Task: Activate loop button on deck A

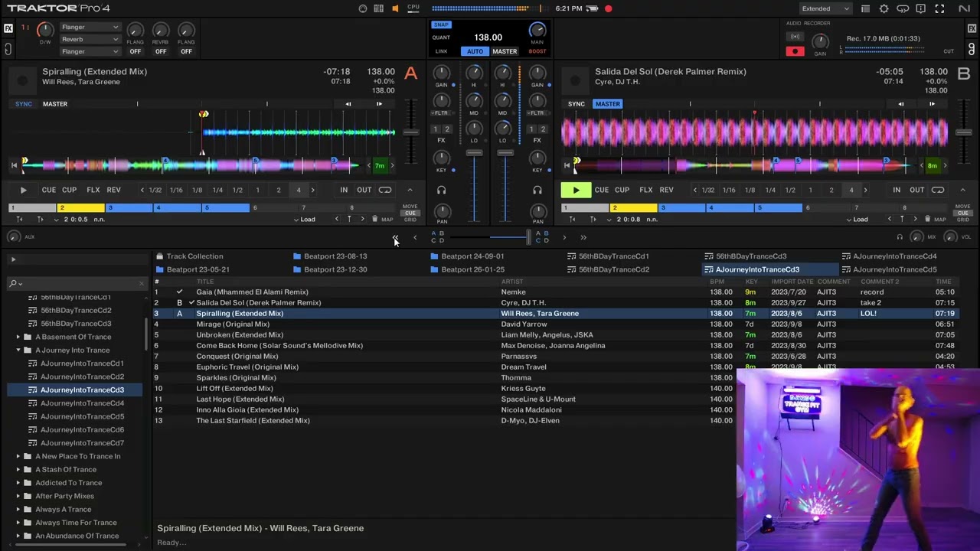Action: 385,190
